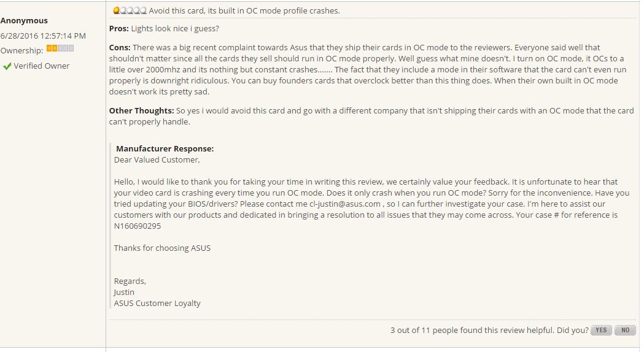644x352 pixels.
Task: Click the cl-justin@asus.com email address
Action: (x=345, y=204)
